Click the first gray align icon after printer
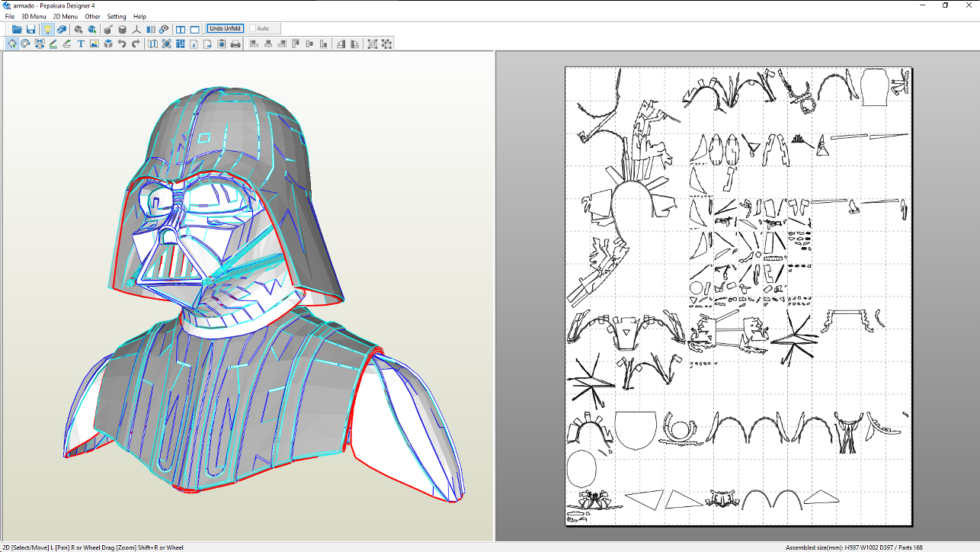 click(254, 43)
